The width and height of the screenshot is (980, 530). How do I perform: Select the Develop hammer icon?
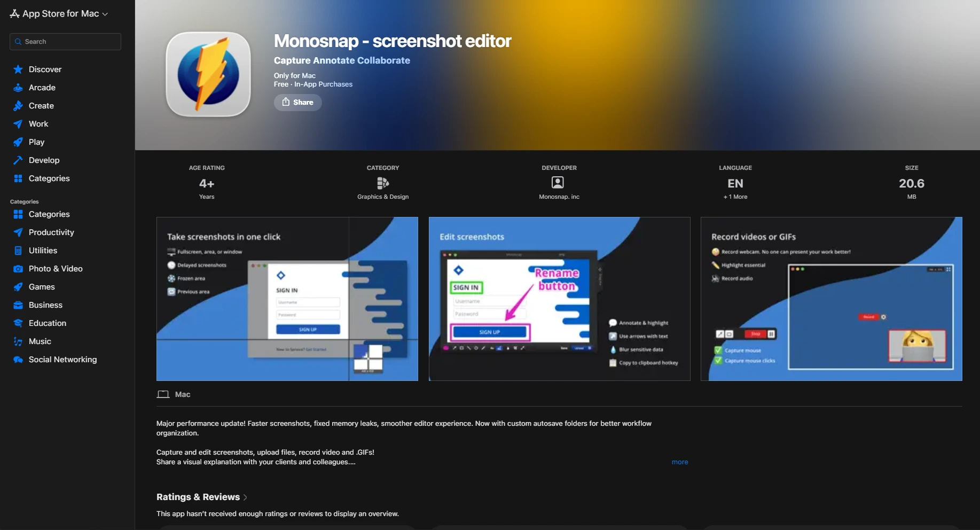tap(18, 160)
